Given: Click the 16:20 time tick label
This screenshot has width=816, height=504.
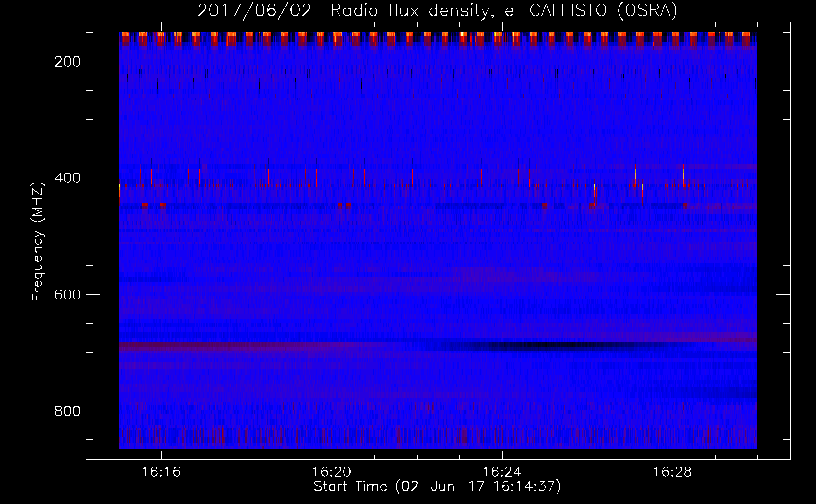Looking at the screenshot, I should (x=332, y=472).
